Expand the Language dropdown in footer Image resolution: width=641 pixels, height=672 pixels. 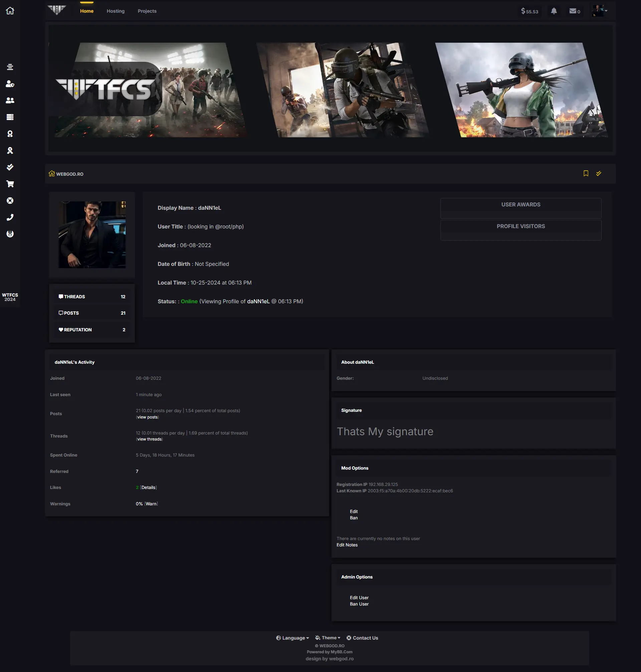[292, 638]
